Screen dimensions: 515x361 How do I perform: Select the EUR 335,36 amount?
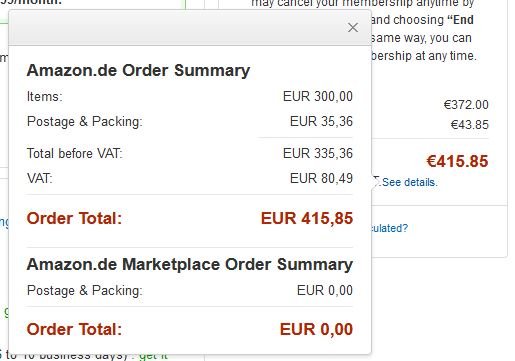click(318, 153)
